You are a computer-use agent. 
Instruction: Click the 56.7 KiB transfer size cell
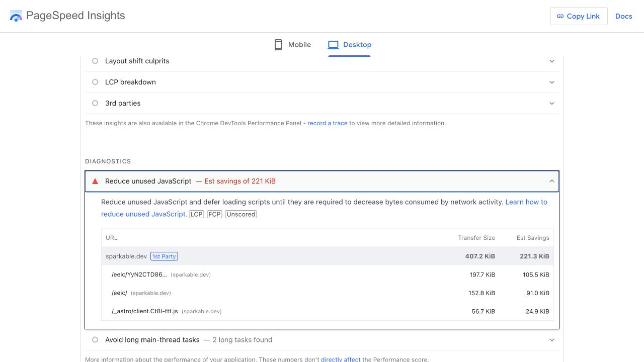coord(484,311)
